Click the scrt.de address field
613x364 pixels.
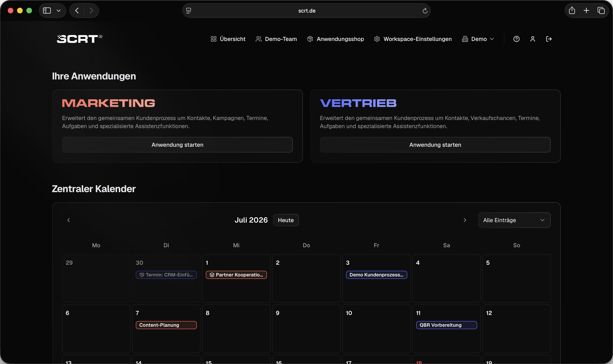[306, 11]
